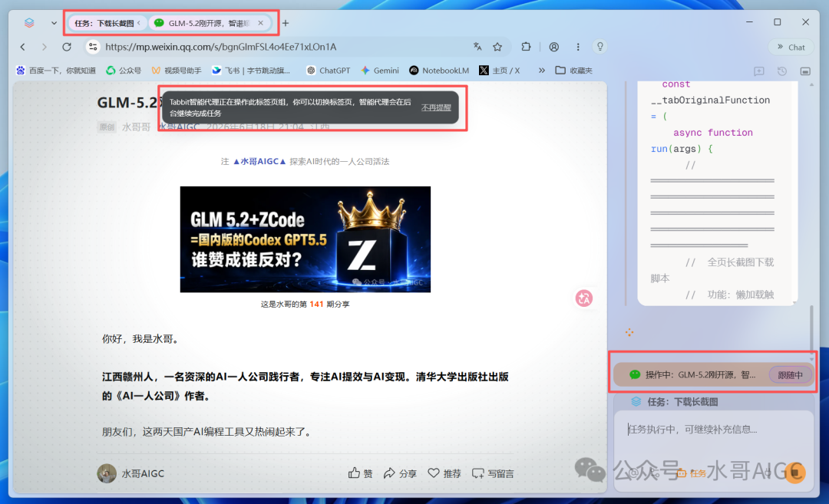Viewport: 829px width, 504px height.
Task: Translate this page via the address bar icon
Action: click(477, 47)
